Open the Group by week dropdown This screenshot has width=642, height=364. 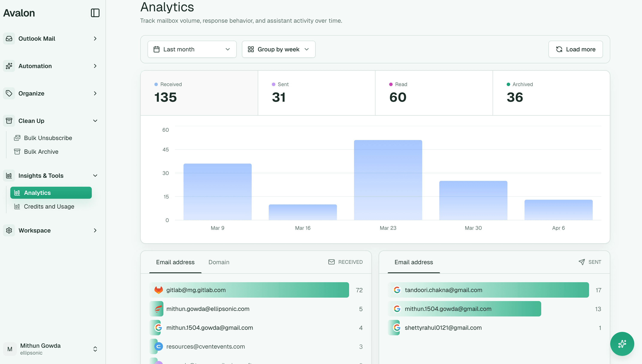(x=278, y=49)
